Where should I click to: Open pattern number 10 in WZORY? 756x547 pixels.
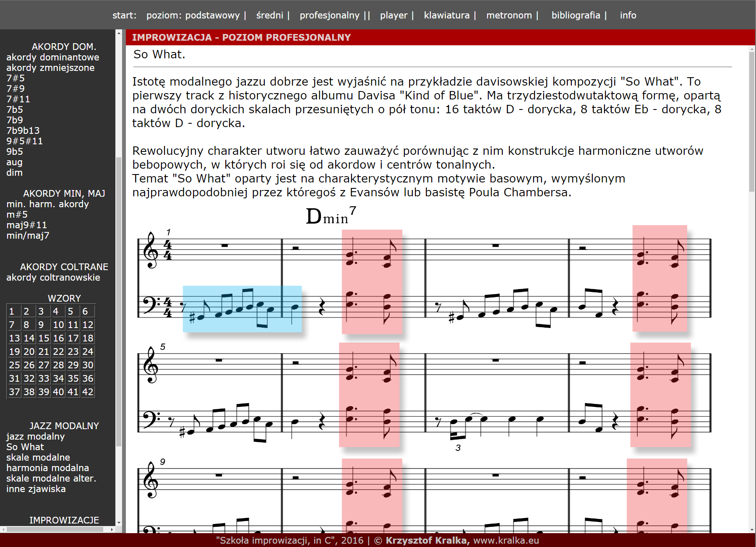pos(58,325)
